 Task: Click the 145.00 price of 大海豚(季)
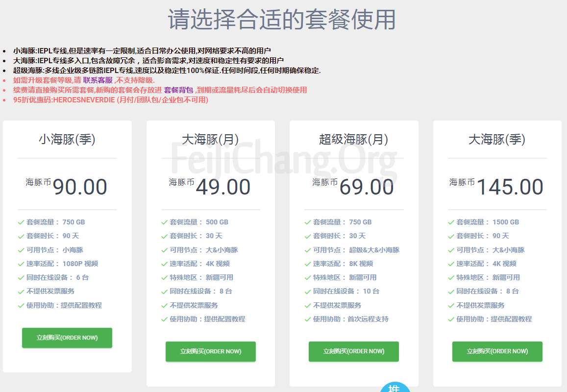[510, 187]
